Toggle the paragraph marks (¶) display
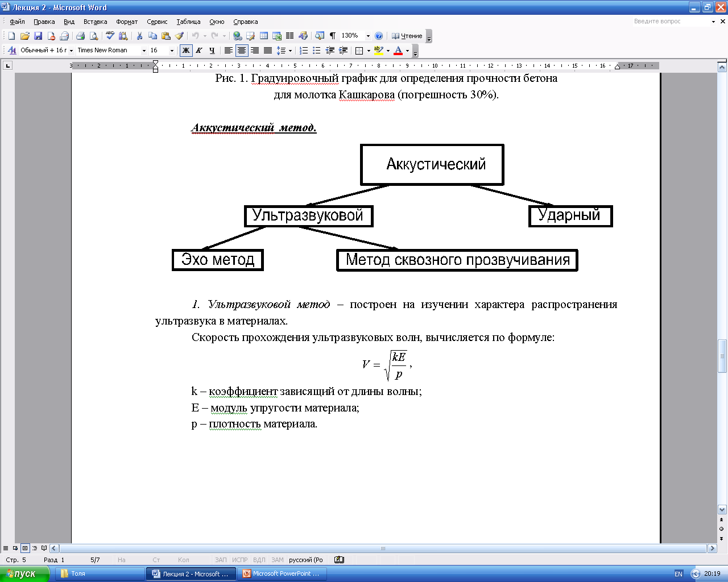The image size is (728, 582). (x=333, y=36)
